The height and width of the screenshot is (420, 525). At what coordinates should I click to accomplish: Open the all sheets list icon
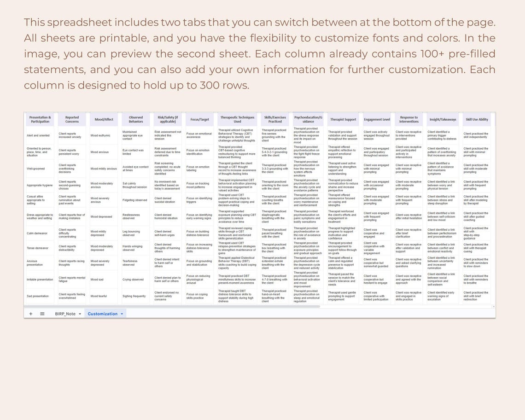click(42, 314)
